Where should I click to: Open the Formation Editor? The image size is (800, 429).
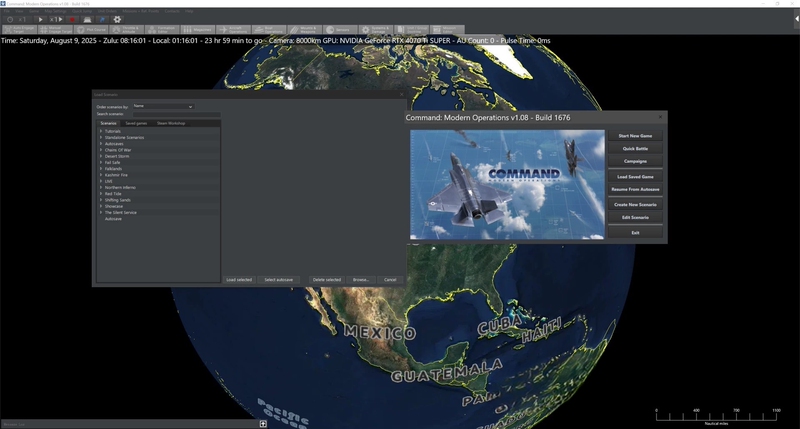click(x=162, y=30)
